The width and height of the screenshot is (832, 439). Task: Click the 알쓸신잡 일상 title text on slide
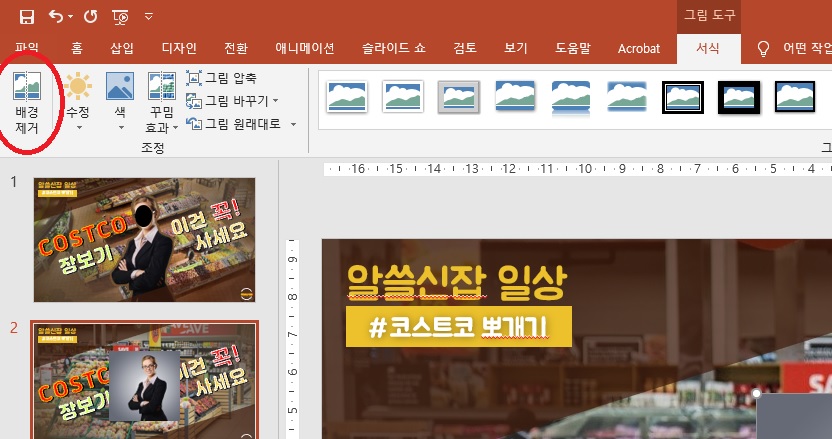[x=456, y=282]
